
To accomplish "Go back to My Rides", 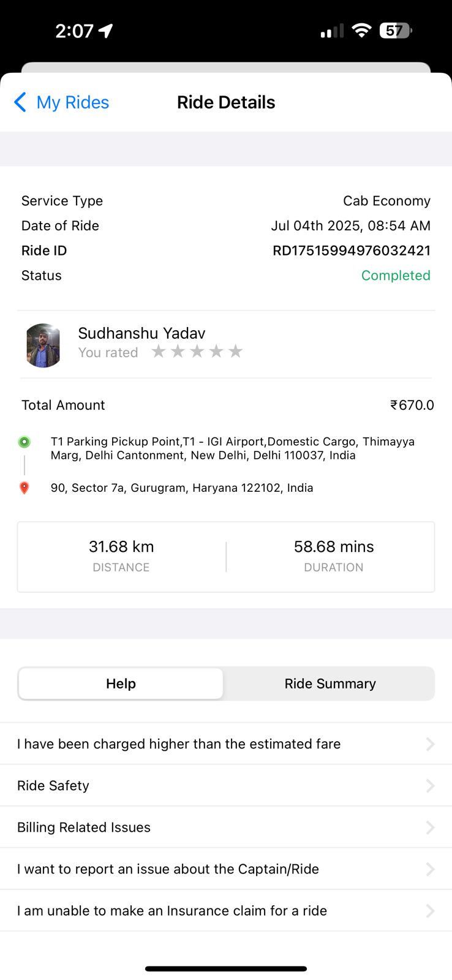I will click(72, 102).
